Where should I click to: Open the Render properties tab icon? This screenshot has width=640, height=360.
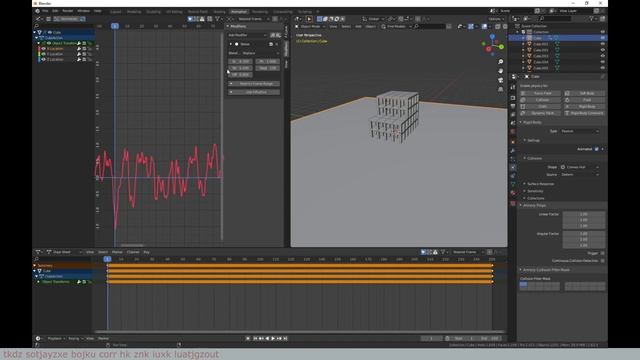513,98
